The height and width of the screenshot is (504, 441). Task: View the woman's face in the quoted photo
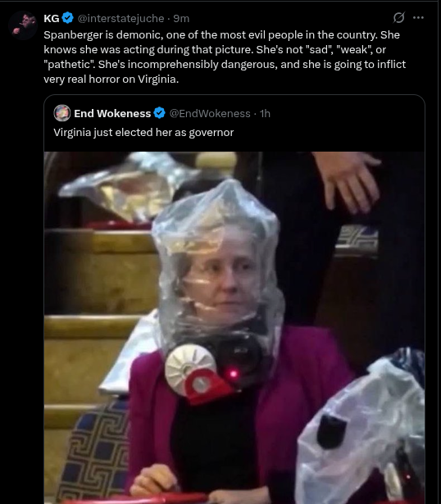click(x=222, y=277)
